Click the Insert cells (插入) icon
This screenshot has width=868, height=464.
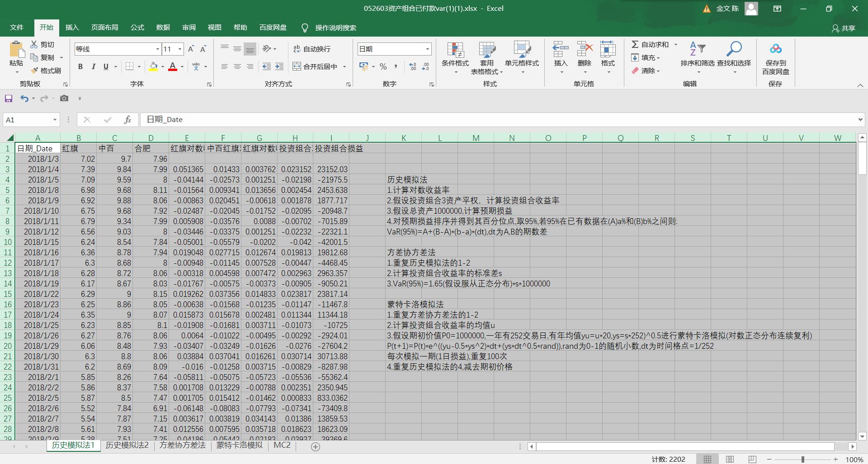(x=561, y=50)
